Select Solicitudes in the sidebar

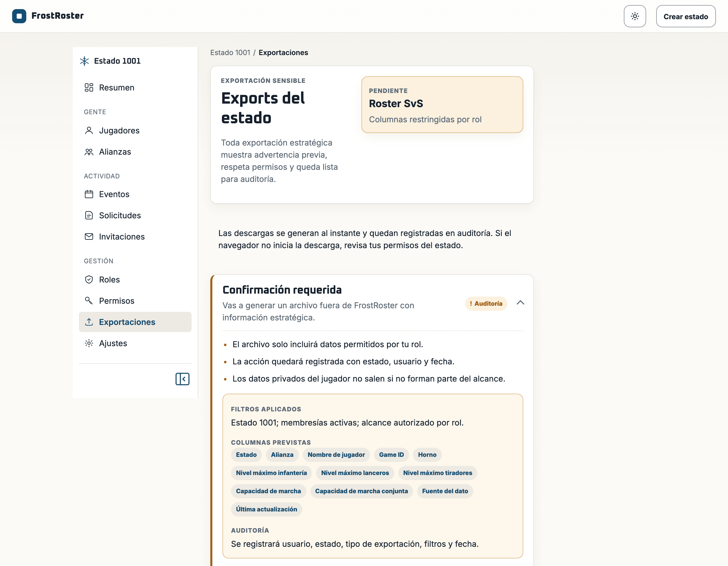point(135,216)
